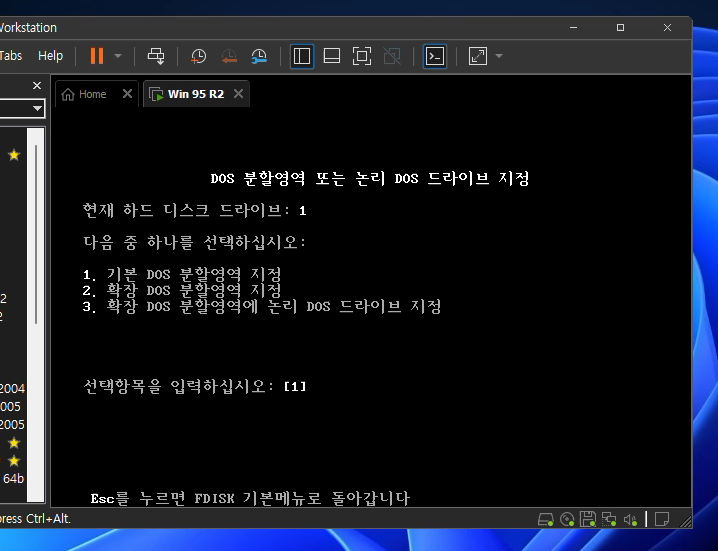The width and height of the screenshot is (718, 551).
Task: Close the Win 95 R2 tab
Action: pyautogui.click(x=238, y=93)
